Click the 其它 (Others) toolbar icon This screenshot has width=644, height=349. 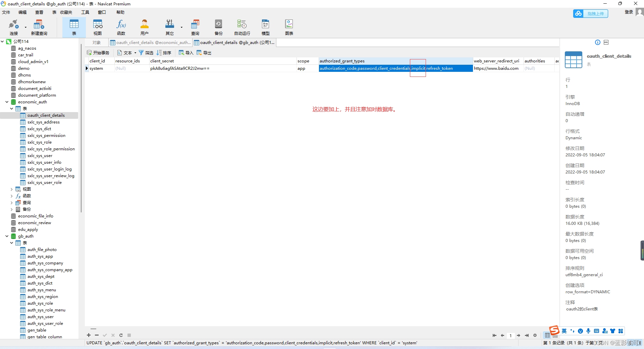tap(170, 27)
